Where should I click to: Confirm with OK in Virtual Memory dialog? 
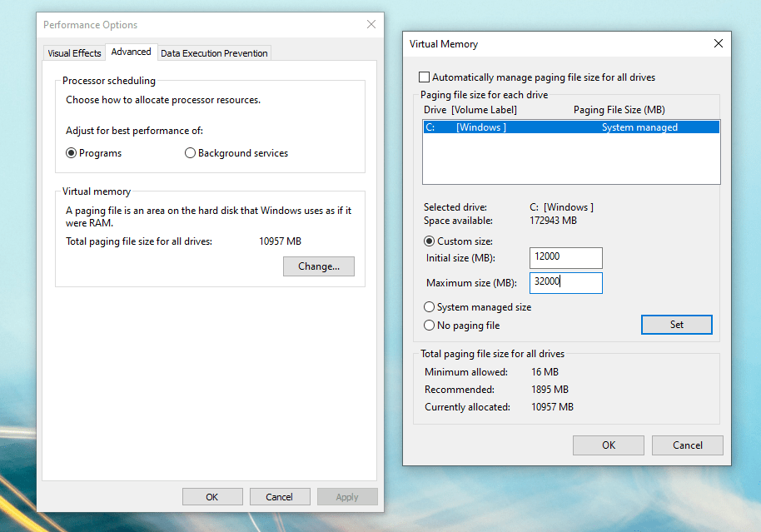tap(608, 445)
